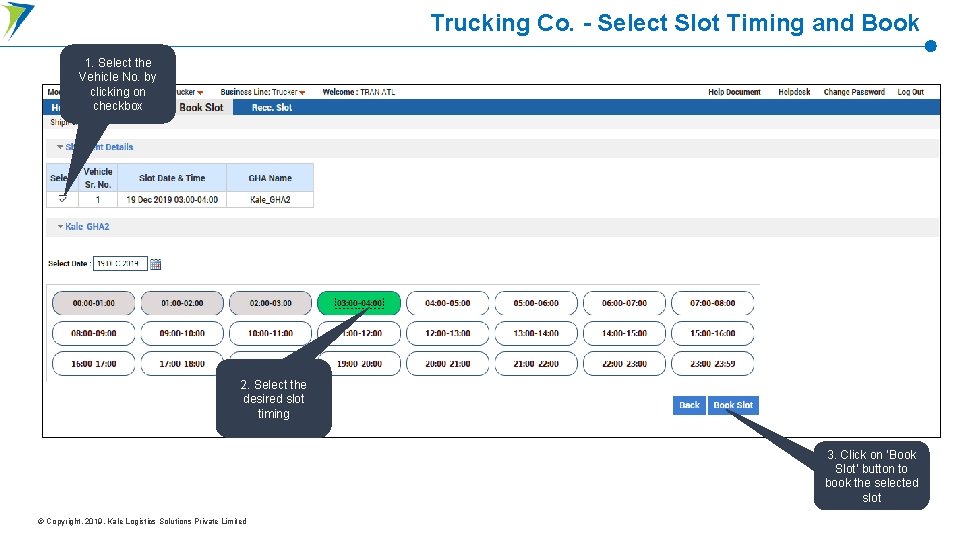
Task: Select the 19:00-20:00 slot
Action: click(x=361, y=364)
